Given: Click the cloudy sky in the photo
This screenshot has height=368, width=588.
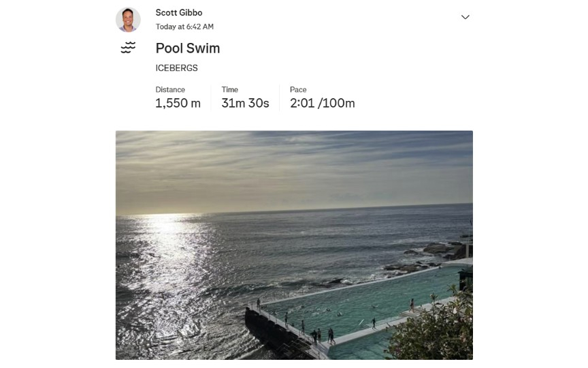Looking at the screenshot, I should pos(293,164).
